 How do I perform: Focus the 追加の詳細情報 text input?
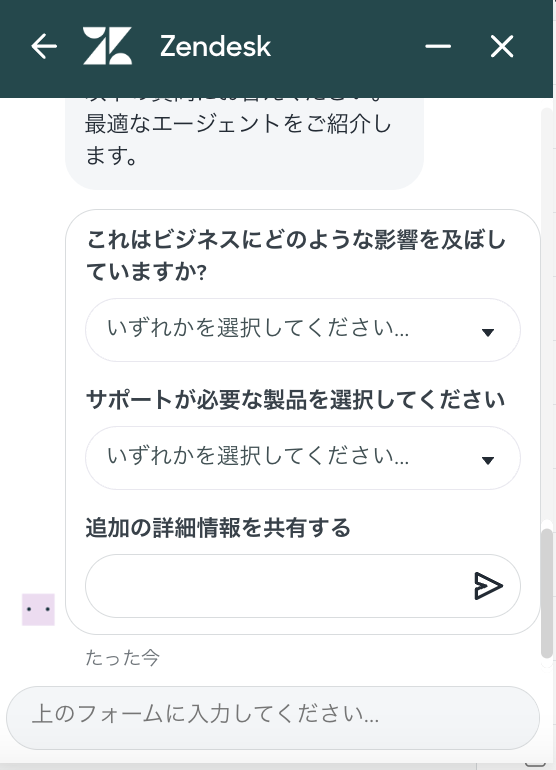(278, 586)
